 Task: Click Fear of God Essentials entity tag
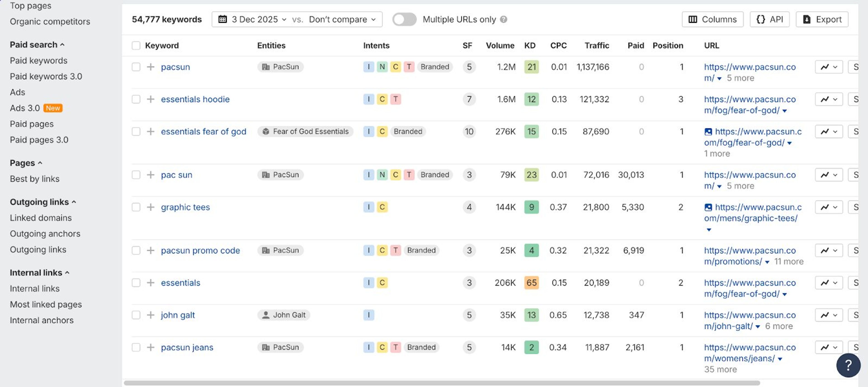[x=305, y=131]
